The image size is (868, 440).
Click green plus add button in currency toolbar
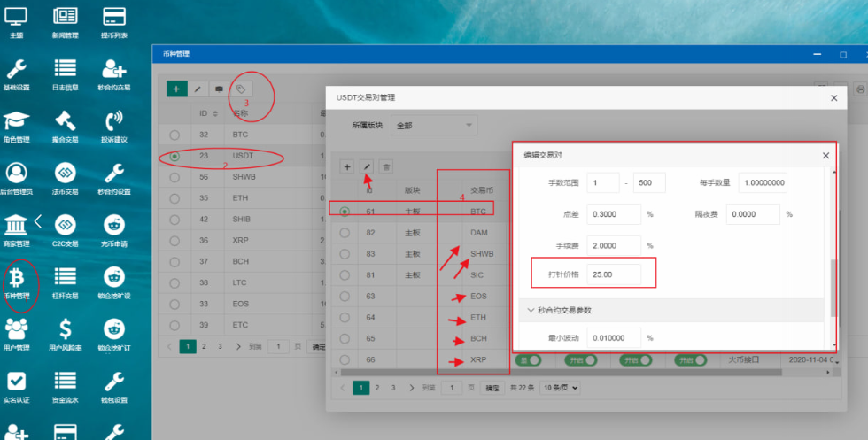point(176,89)
